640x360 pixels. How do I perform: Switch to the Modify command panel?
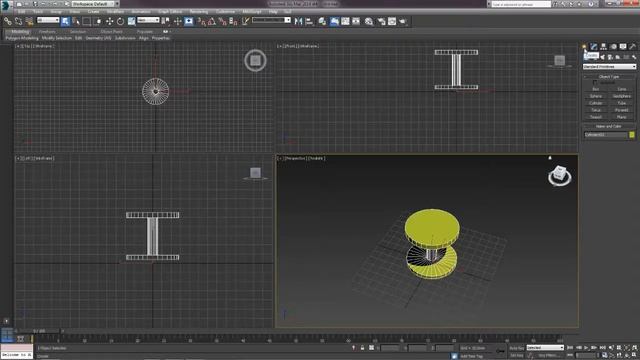594,47
